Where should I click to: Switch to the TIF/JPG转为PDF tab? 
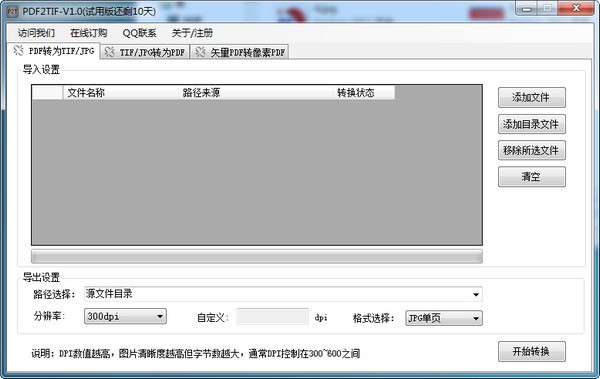point(145,52)
